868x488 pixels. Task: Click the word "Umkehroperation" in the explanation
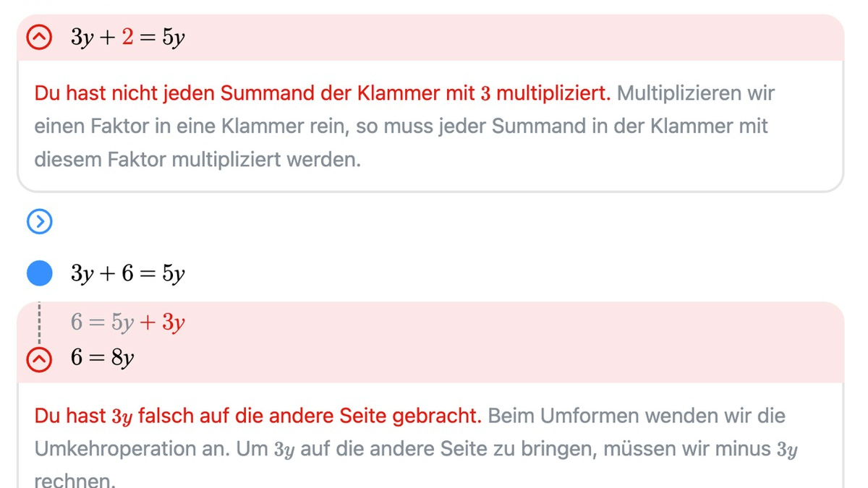coord(131,449)
